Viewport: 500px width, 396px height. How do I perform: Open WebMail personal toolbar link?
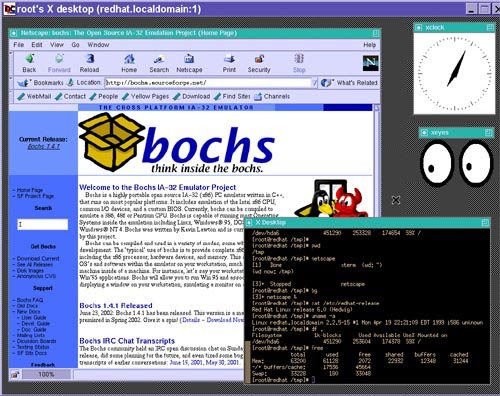[34, 96]
